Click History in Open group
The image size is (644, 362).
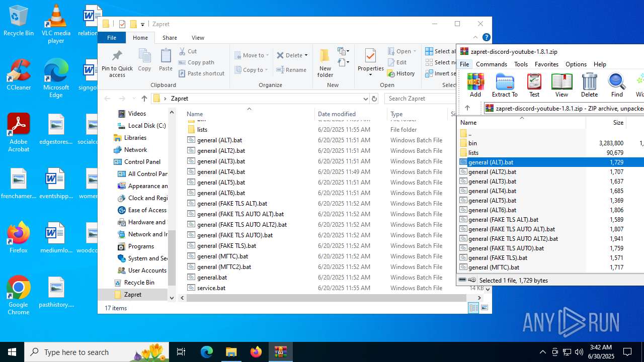(x=401, y=73)
